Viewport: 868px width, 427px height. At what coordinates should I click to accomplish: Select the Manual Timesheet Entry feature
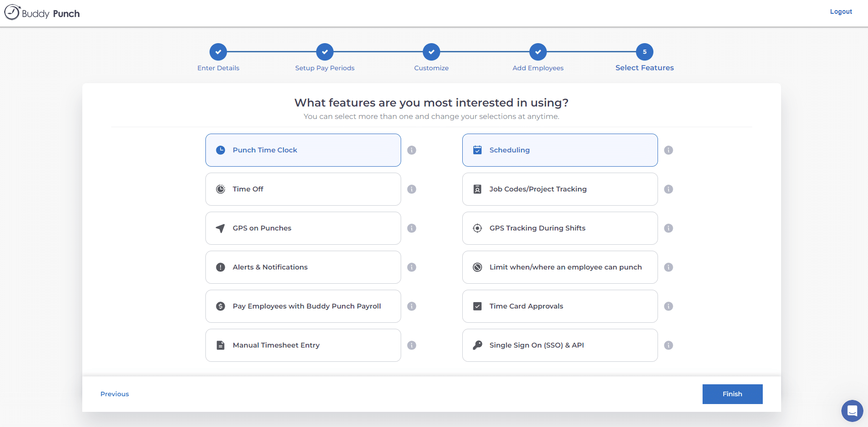pos(303,345)
